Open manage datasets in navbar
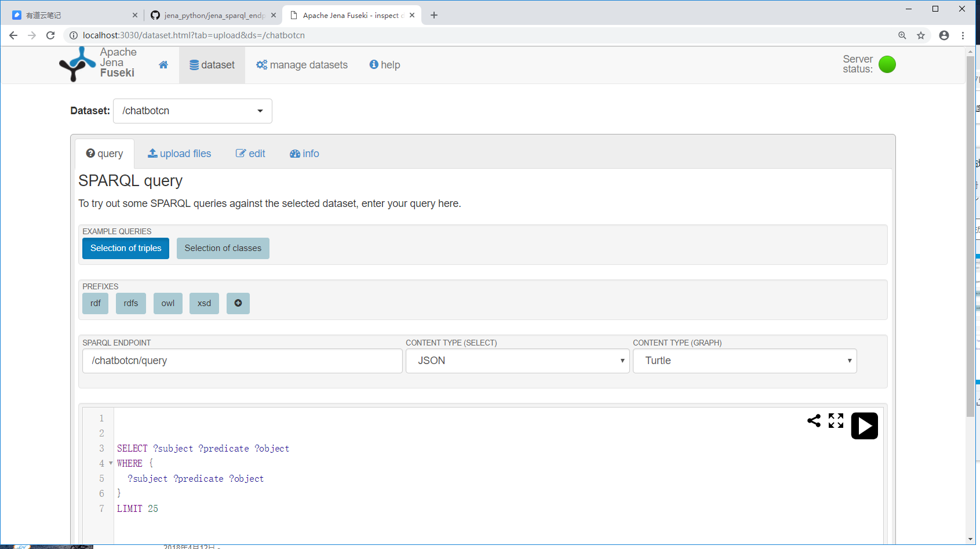This screenshot has width=980, height=549. 302,65
